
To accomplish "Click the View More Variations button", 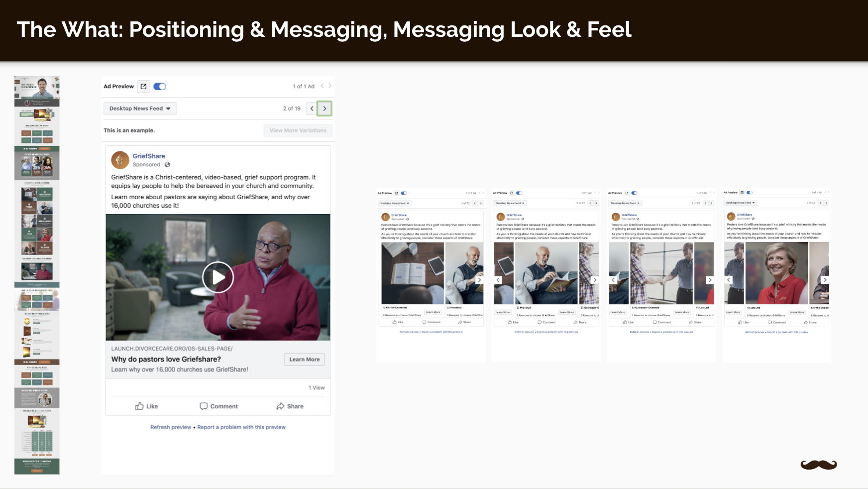I will pos(298,130).
